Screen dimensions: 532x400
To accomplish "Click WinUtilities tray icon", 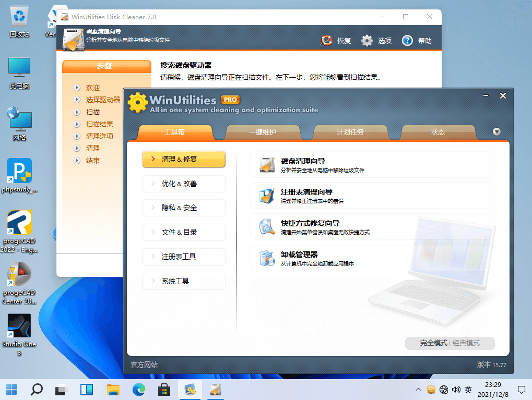I will 431,390.
